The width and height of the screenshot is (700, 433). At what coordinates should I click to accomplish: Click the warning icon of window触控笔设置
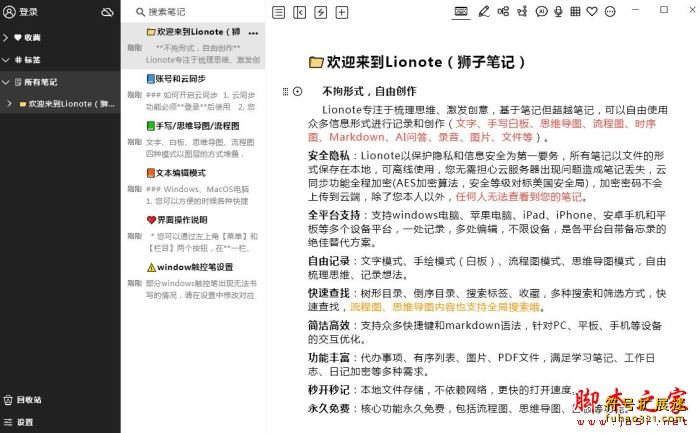(x=151, y=267)
